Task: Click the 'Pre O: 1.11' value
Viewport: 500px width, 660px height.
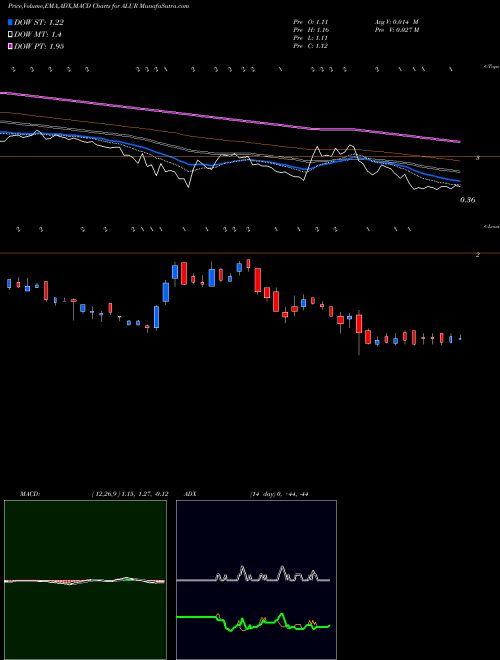Action: pyautogui.click(x=311, y=22)
